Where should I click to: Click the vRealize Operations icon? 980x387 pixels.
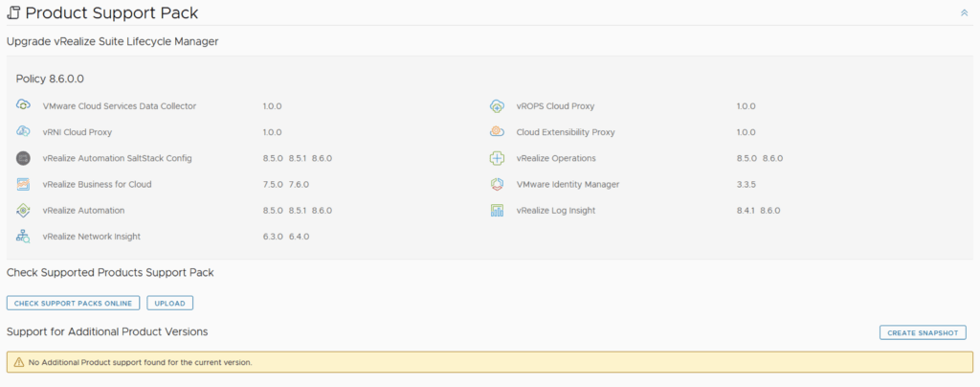tap(497, 158)
